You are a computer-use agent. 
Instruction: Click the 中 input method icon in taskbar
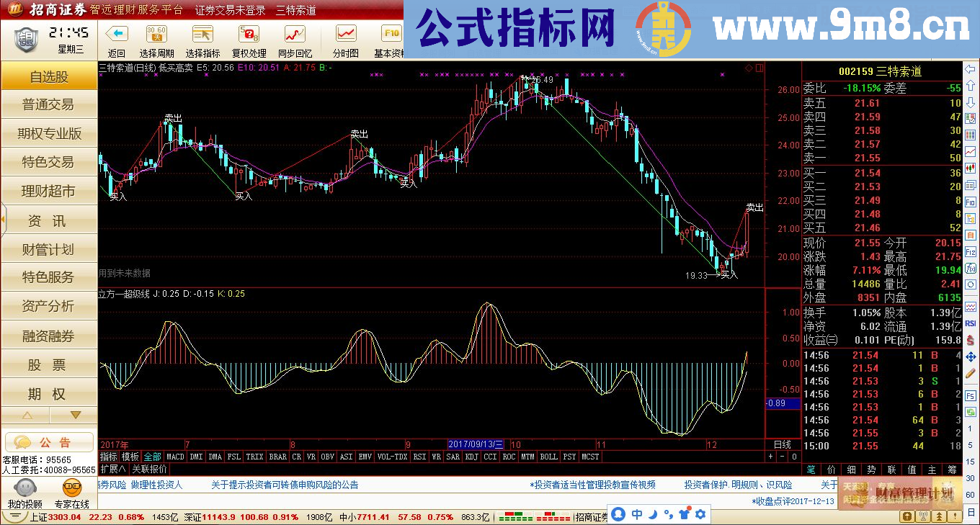coord(638,514)
